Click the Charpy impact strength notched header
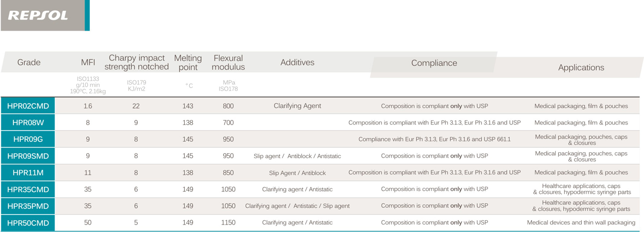644x232 pixels. coord(136,62)
